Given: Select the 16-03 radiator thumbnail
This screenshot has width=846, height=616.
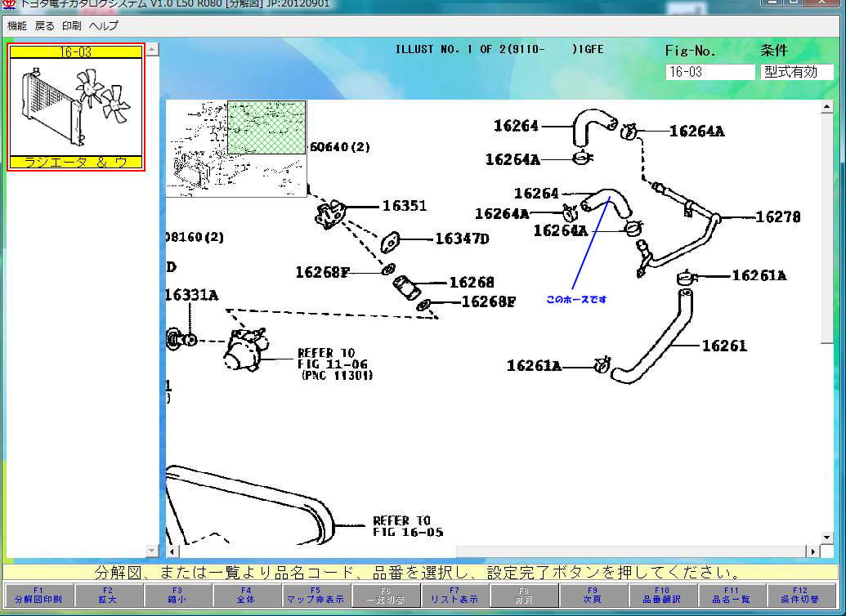Looking at the screenshot, I should 76,107.
